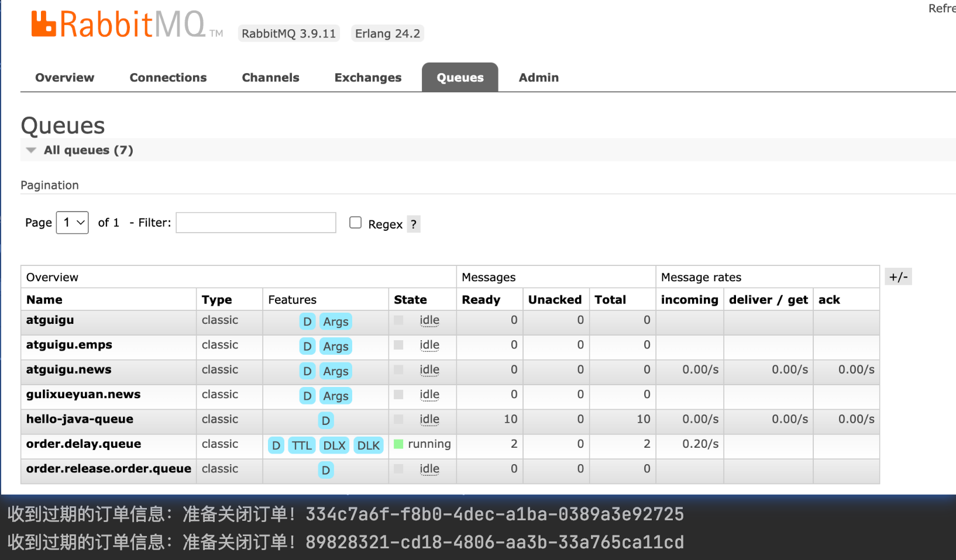The width and height of the screenshot is (956, 560).
Task: Open the Regex help question mark
Action: coord(414,224)
